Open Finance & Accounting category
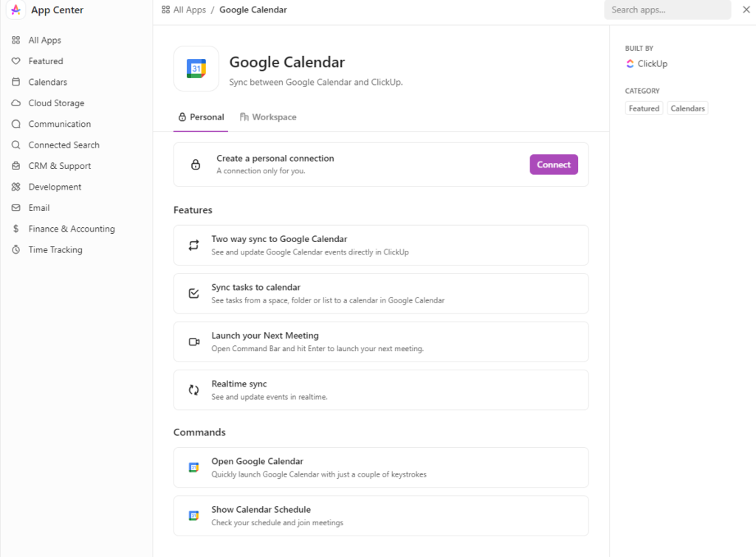The height and width of the screenshot is (557, 756). (x=72, y=229)
